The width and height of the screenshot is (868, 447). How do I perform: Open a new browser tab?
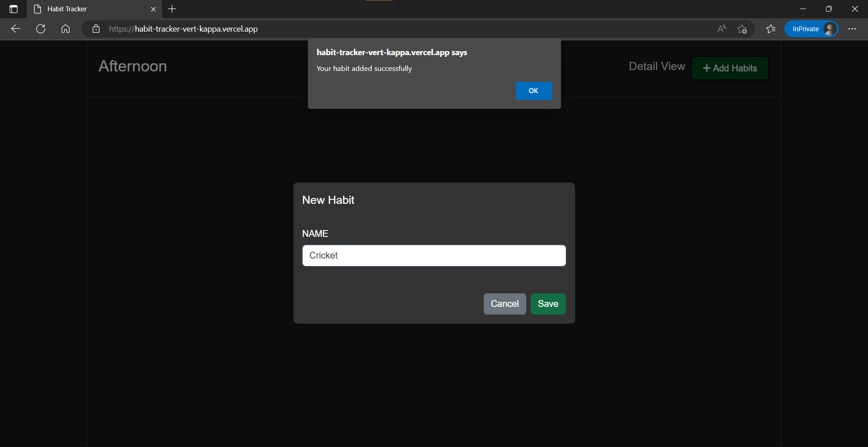tap(172, 9)
